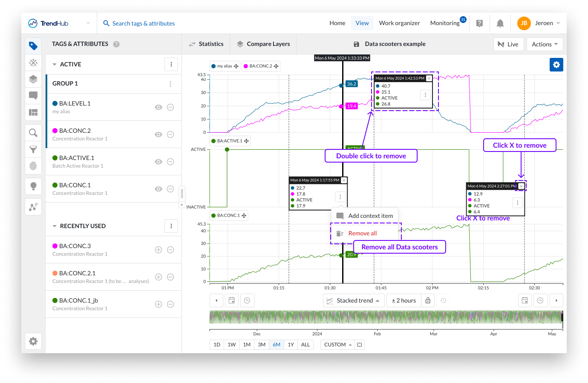Open the layers icon in left sidebar
The width and height of the screenshot is (588, 383).
tap(33, 79)
